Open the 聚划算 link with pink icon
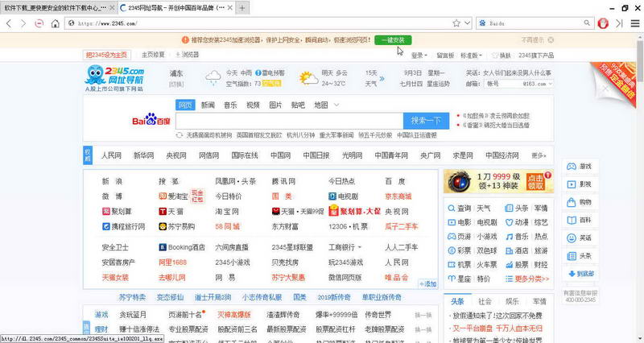The height and width of the screenshot is (343, 644). click(117, 212)
